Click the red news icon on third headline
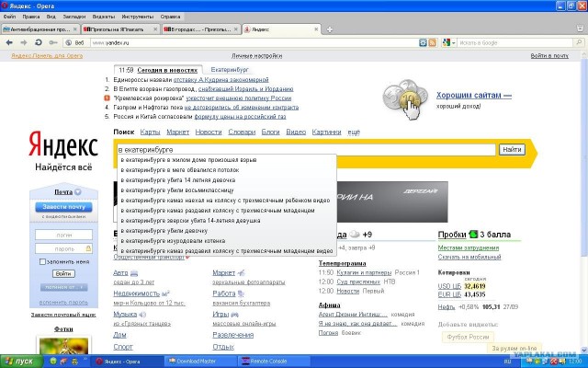Viewport: 588px width, 368px height. click(107, 98)
